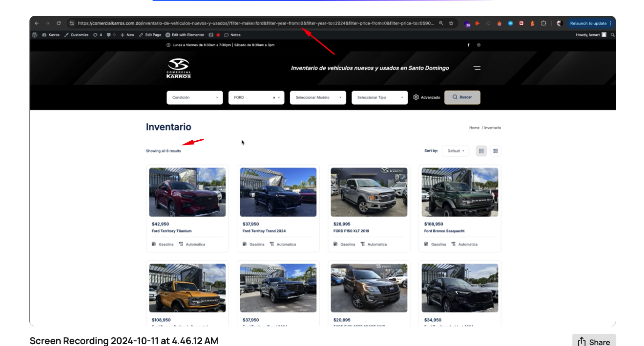This screenshot has width=644, height=346.
Task: Click the $26,995 price text
Action: (342, 224)
